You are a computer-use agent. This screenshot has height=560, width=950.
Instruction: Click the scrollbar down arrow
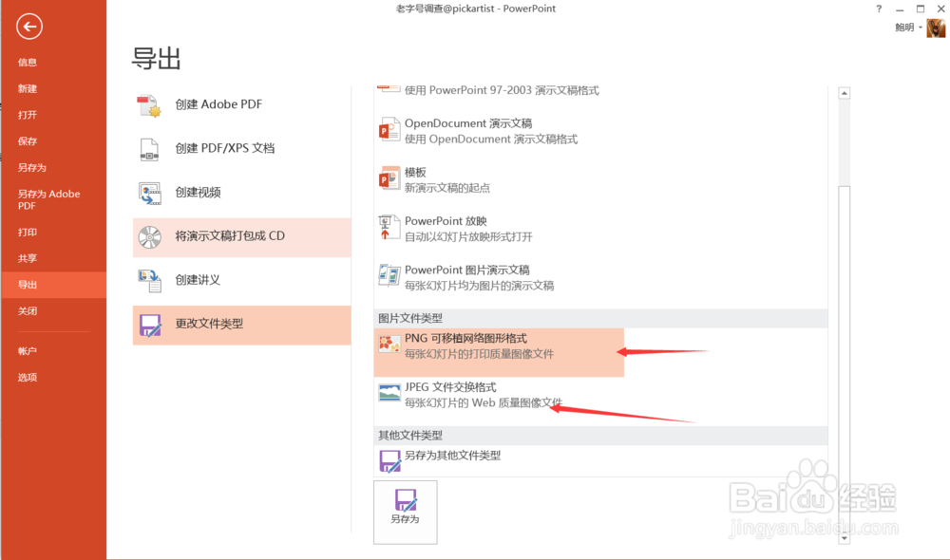pos(844,537)
